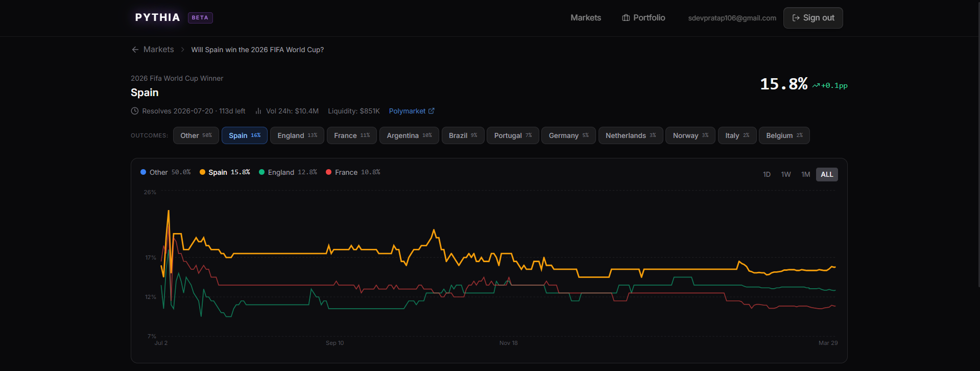The width and height of the screenshot is (980, 371).
Task: Click the external link icon next to Polymarket
Action: coord(432,111)
